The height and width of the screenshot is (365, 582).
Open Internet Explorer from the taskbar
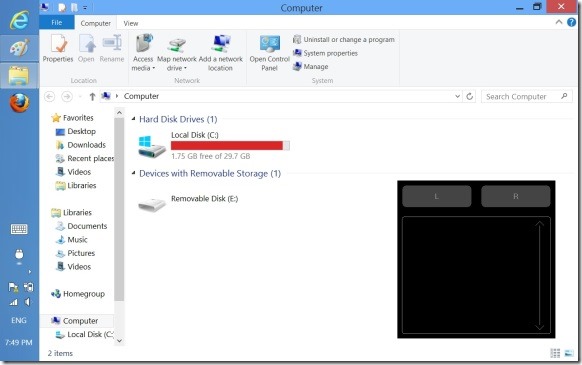click(19, 19)
